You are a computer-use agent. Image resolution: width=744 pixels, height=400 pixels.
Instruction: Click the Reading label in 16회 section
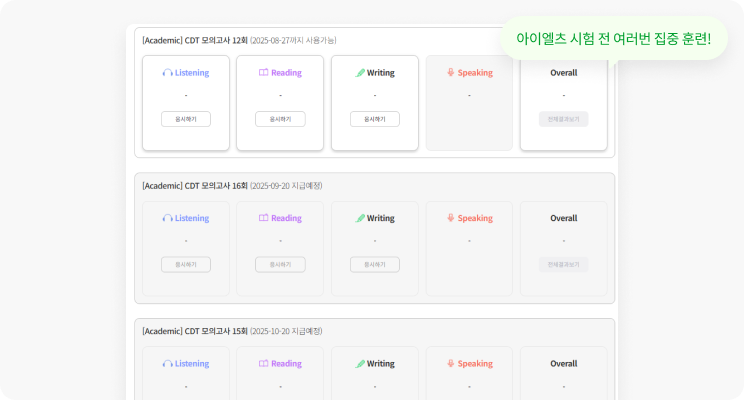click(x=287, y=218)
